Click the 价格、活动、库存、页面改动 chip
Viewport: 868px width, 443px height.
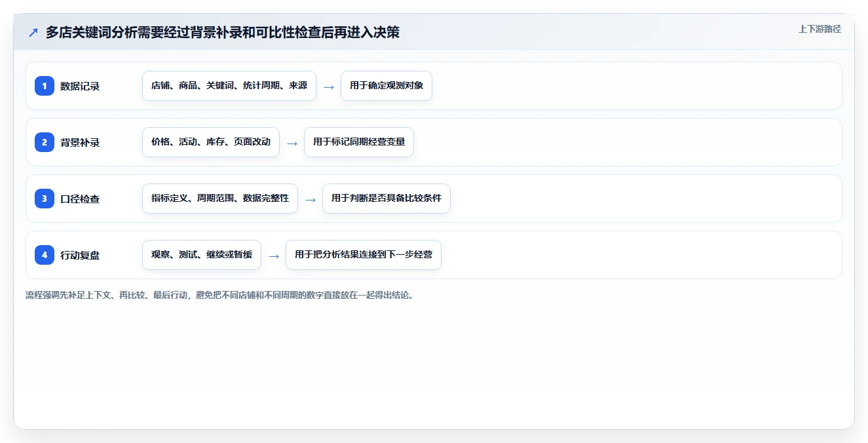pos(211,142)
